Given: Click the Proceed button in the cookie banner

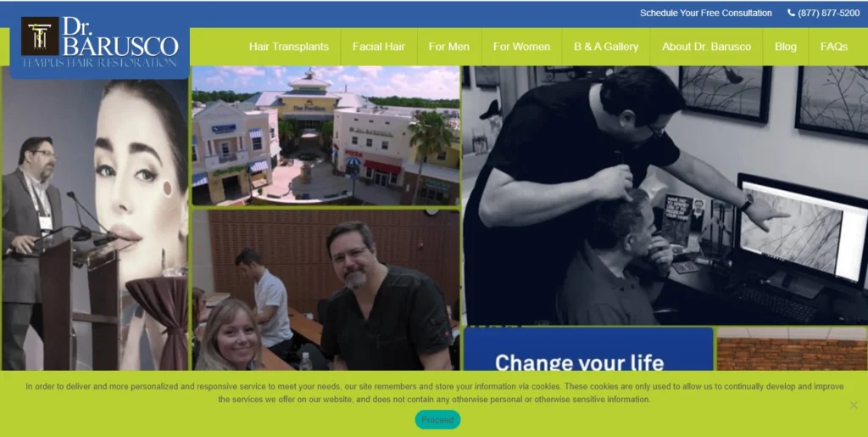Looking at the screenshot, I should click(437, 420).
